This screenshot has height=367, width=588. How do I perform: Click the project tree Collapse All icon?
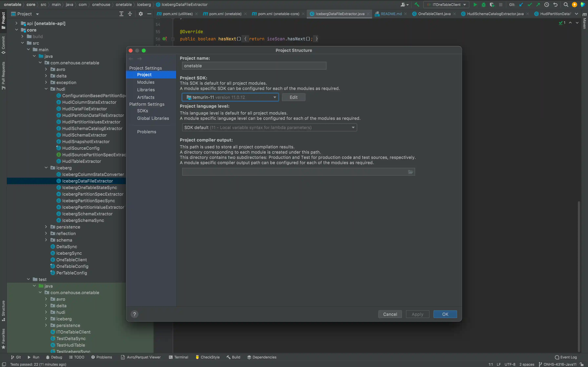tap(130, 14)
